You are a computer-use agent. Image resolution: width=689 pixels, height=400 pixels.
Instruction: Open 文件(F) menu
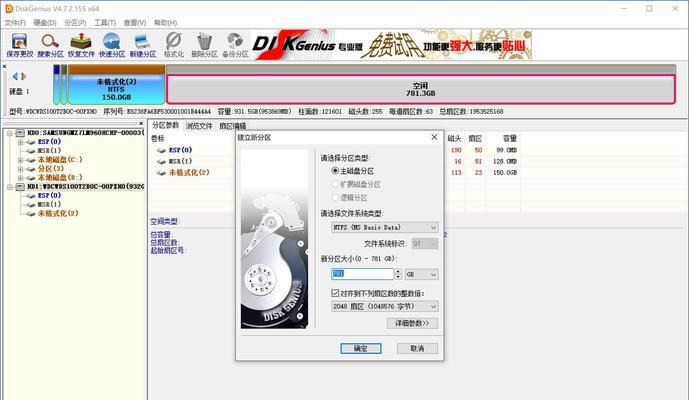click(x=15, y=22)
